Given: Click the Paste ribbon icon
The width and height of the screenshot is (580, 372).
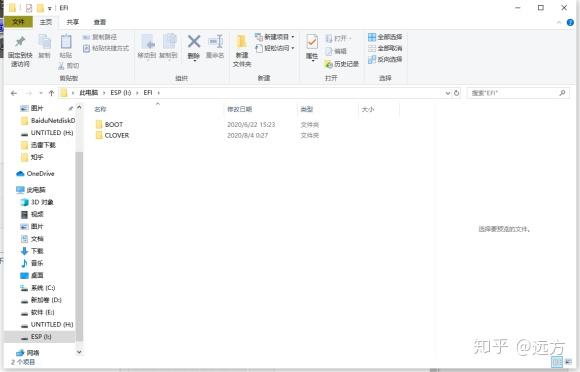Looking at the screenshot, I should [66, 41].
